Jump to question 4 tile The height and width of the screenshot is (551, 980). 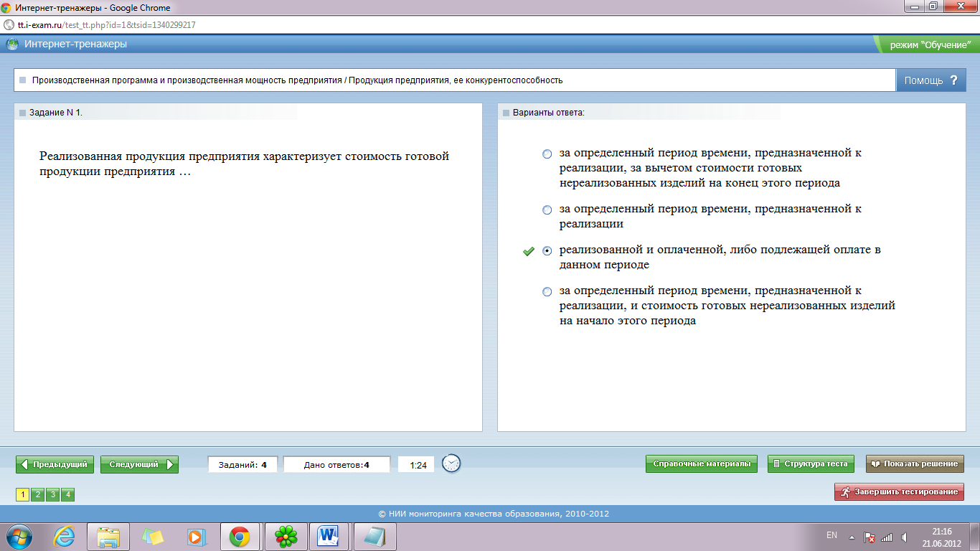tap(67, 494)
